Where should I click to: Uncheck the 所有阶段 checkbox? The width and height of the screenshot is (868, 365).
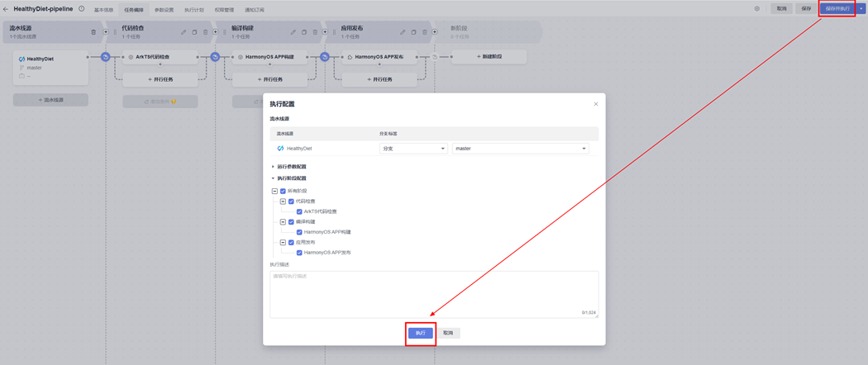tap(283, 191)
